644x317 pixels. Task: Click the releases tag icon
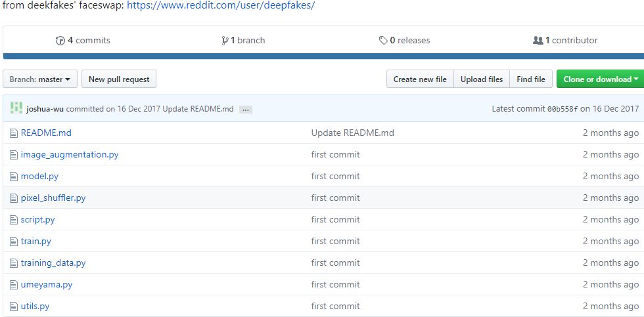pos(383,41)
